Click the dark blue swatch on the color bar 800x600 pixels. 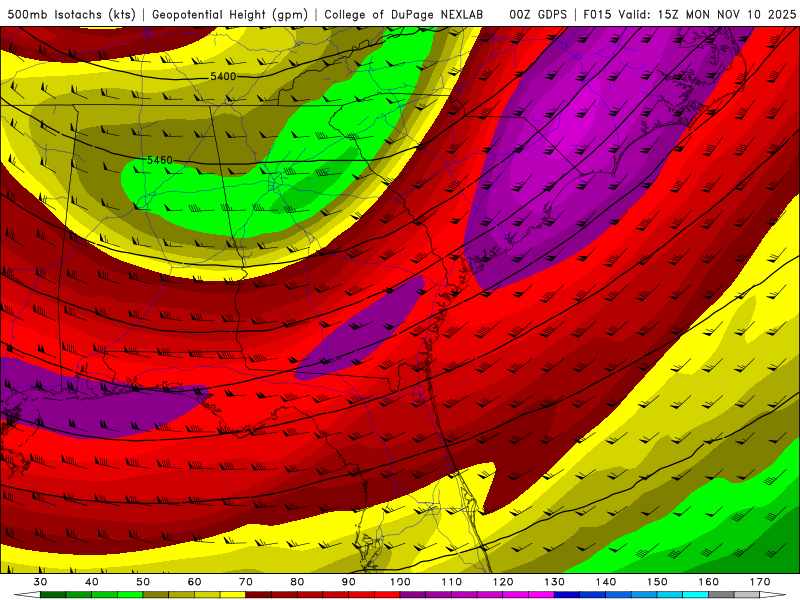click(567, 594)
